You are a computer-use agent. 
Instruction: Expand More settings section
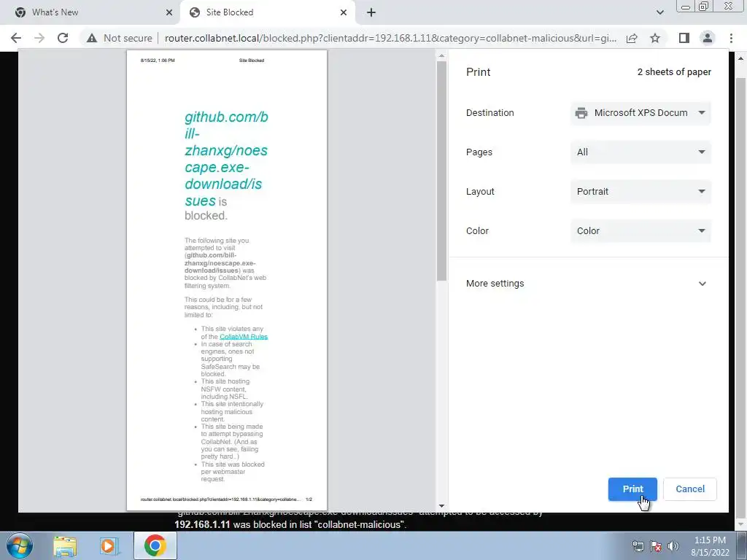[587, 284]
